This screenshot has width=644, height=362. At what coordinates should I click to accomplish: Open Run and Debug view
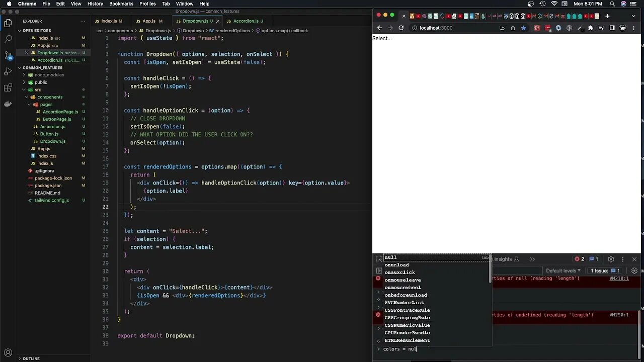[8, 71]
